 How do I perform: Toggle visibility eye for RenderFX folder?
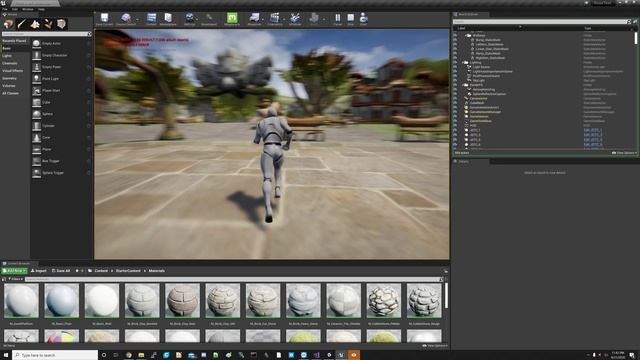click(x=456, y=85)
